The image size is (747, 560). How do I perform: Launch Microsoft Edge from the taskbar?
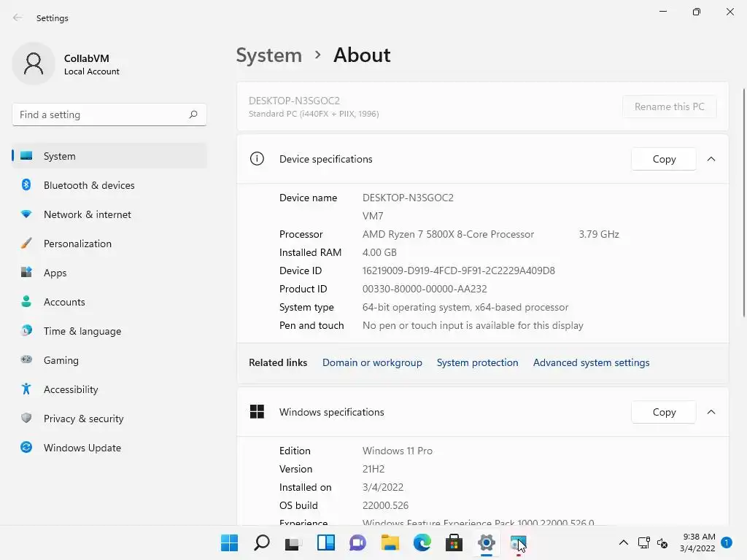422,542
